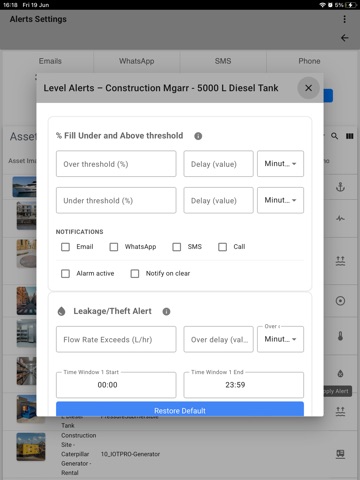Focus the Under threshold (%) field
The height and width of the screenshot is (480, 360).
pyautogui.click(x=116, y=200)
